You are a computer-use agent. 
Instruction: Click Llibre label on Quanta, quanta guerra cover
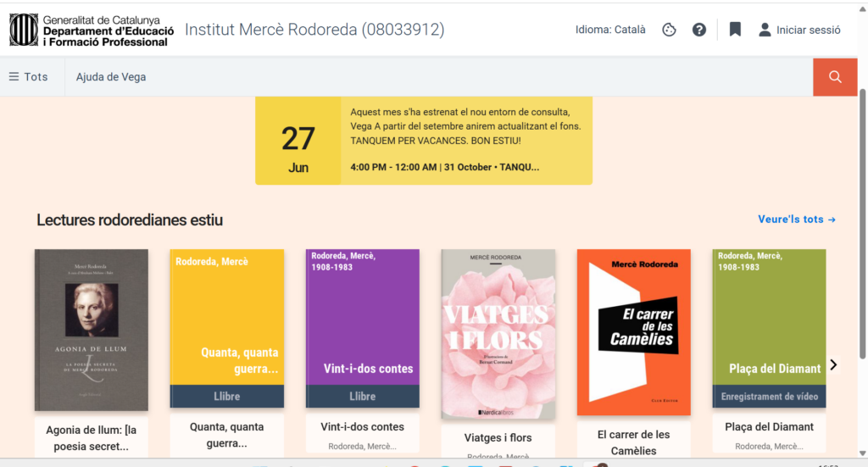tap(227, 396)
